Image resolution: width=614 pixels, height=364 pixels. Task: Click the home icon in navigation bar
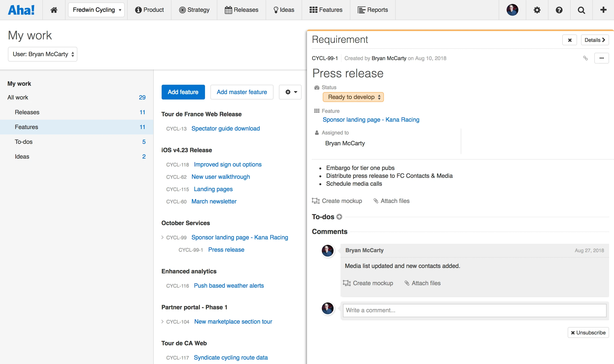54,10
